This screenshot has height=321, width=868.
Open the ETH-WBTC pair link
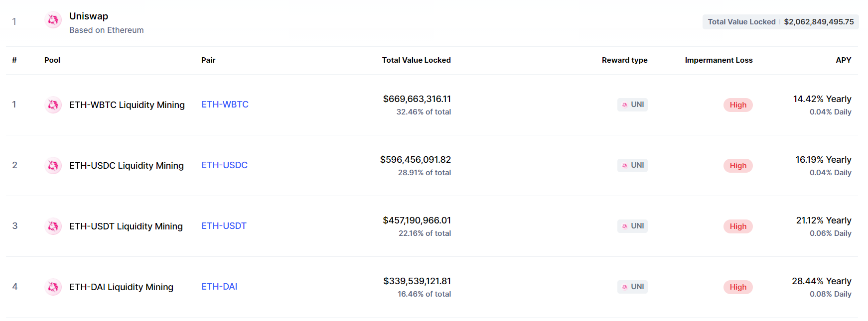pos(225,105)
